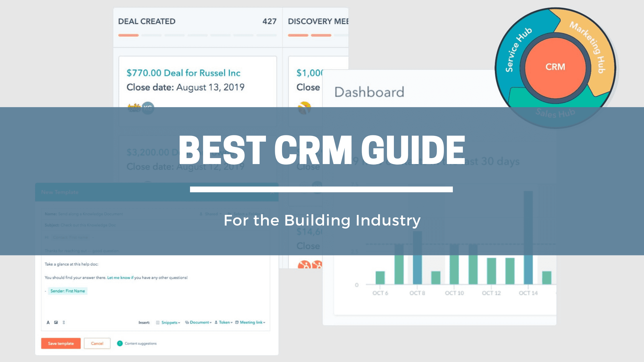
Task: Click the insert image icon
Action: pos(56,322)
